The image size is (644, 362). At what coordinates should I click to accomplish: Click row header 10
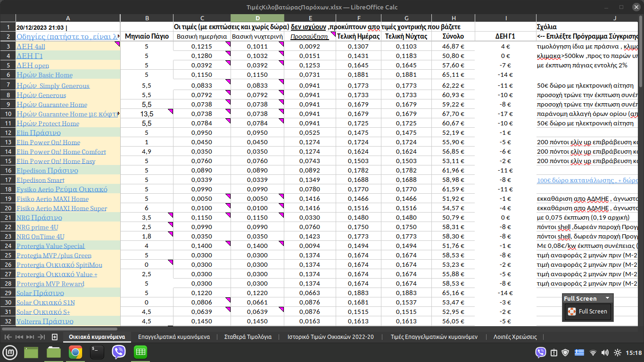[x=8, y=114]
